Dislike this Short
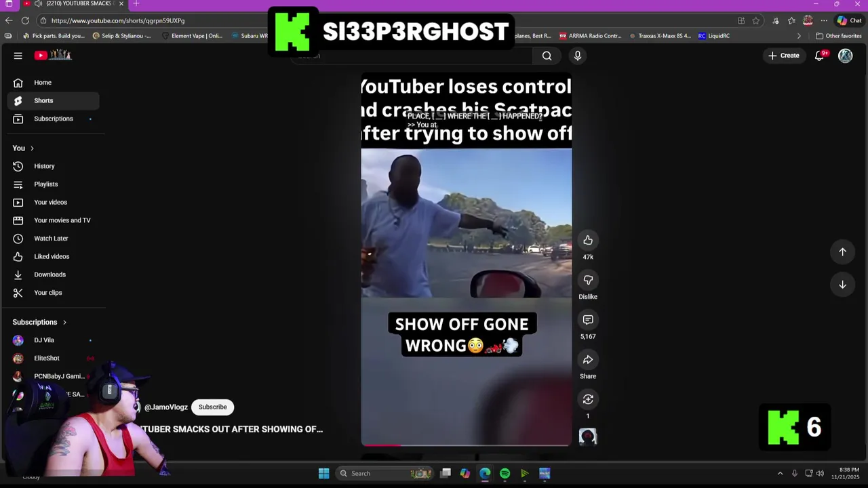The image size is (868, 488). point(588,280)
